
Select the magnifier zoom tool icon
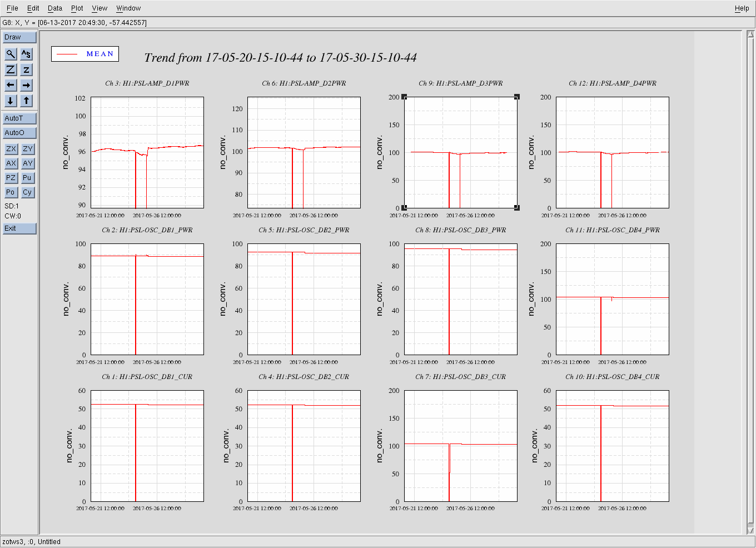click(x=11, y=54)
